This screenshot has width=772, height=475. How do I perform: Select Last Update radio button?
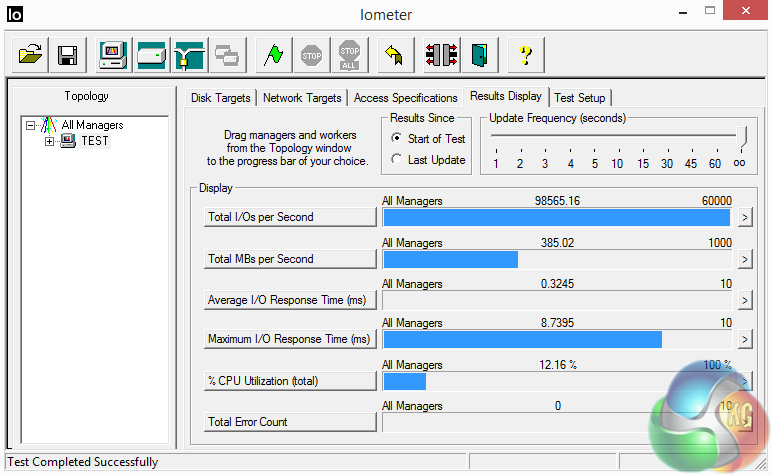tap(396, 159)
